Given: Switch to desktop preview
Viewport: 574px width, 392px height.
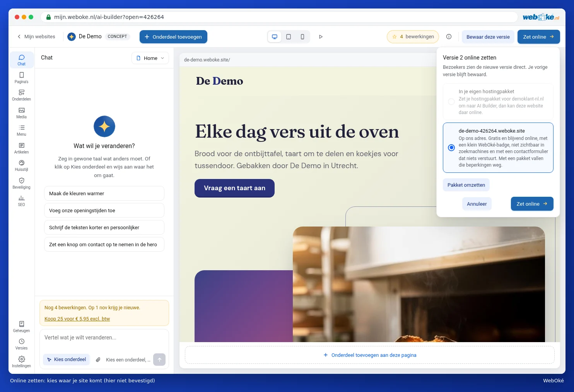Looking at the screenshot, I should (275, 37).
